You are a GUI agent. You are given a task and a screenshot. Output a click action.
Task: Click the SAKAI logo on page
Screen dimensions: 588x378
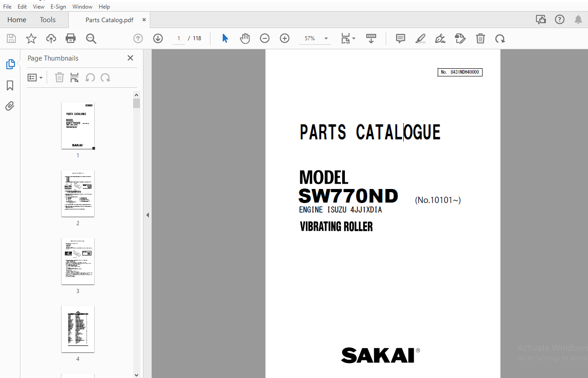tap(381, 355)
